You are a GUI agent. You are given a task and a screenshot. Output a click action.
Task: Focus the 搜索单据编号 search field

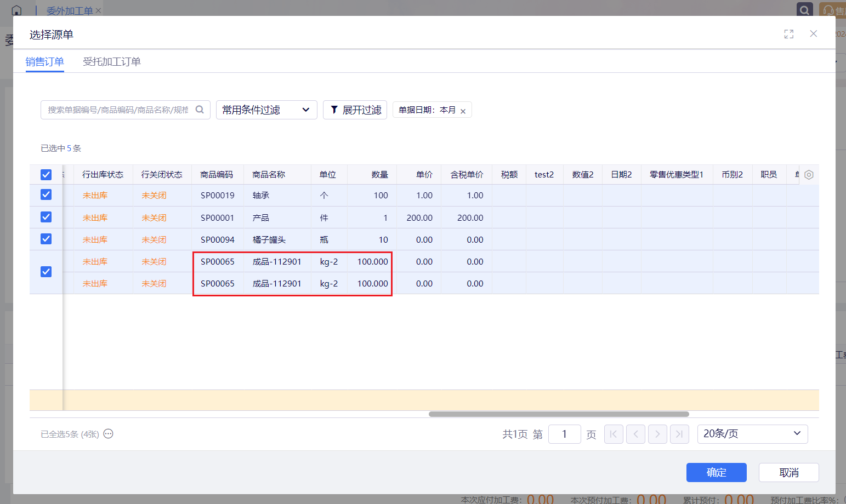118,110
